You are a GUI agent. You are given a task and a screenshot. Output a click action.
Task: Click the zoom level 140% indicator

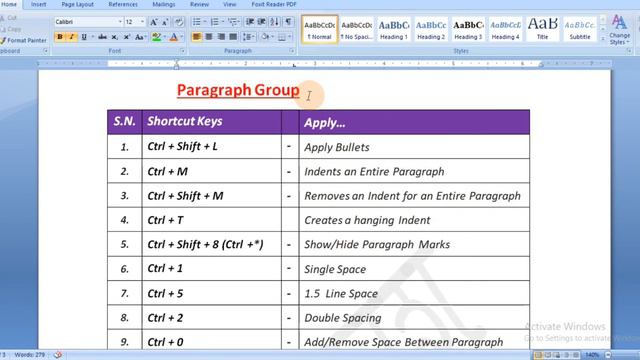(592, 355)
